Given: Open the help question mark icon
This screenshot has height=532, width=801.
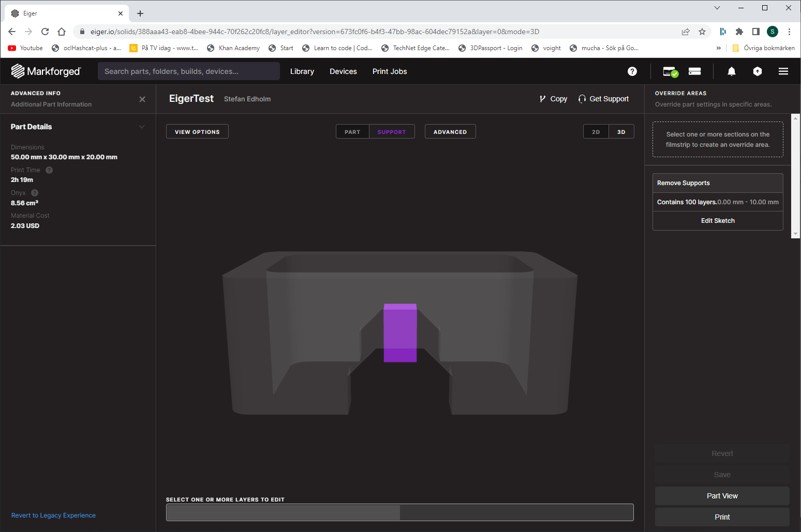Looking at the screenshot, I should pos(632,71).
